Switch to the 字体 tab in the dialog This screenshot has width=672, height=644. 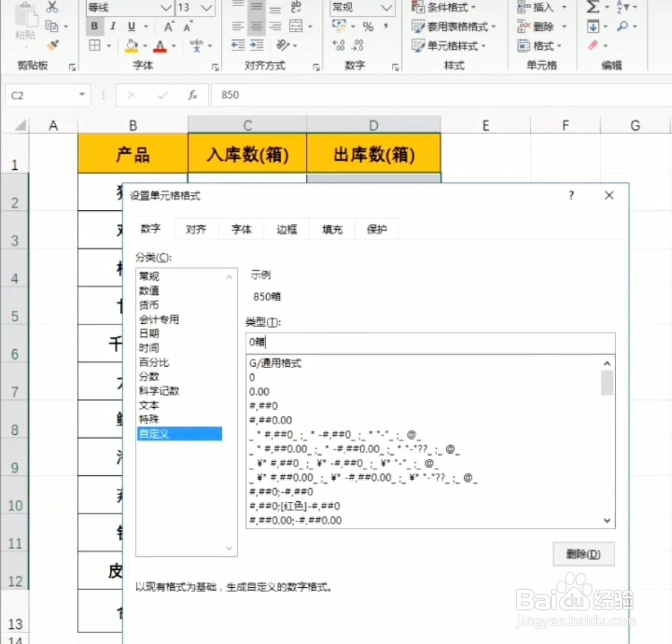pos(241,229)
